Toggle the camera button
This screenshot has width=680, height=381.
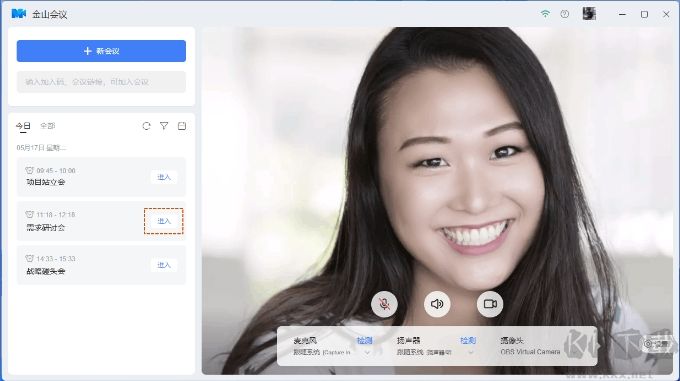490,304
